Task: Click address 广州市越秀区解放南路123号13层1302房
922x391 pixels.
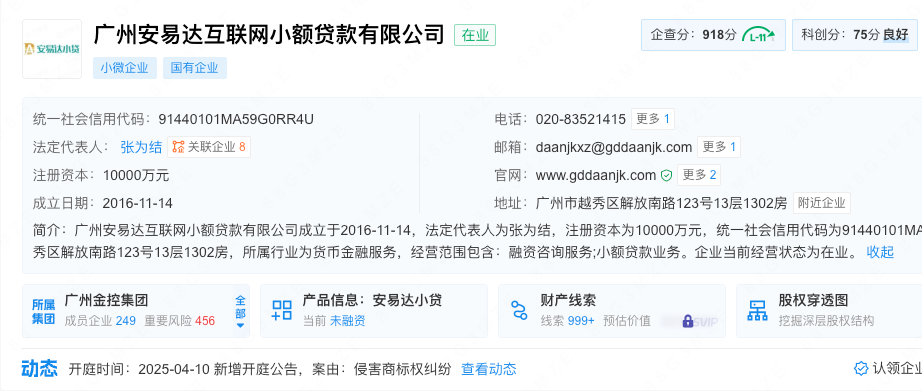Action: (x=662, y=203)
